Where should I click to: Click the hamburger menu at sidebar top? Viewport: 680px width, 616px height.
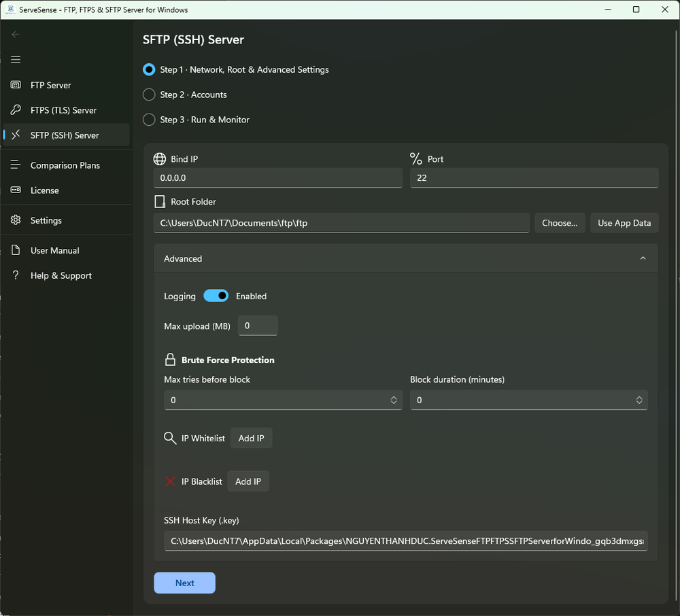pyautogui.click(x=16, y=59)
